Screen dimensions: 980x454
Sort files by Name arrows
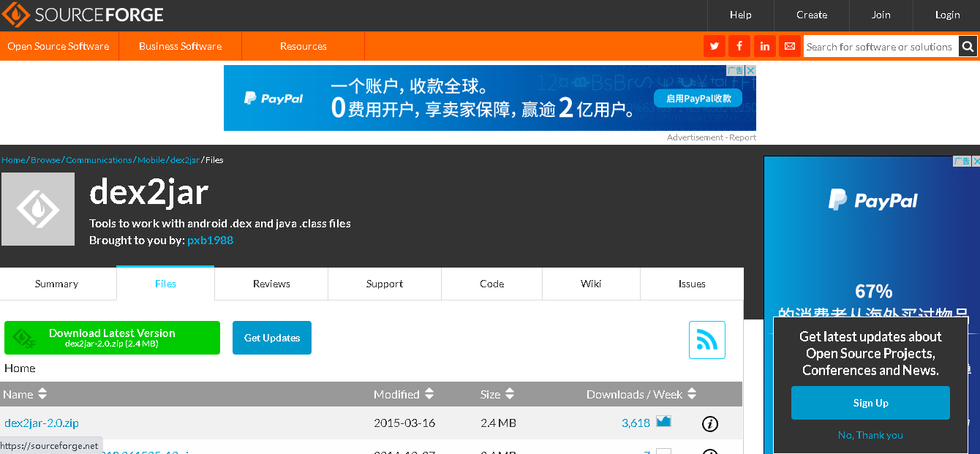[42, 394]
